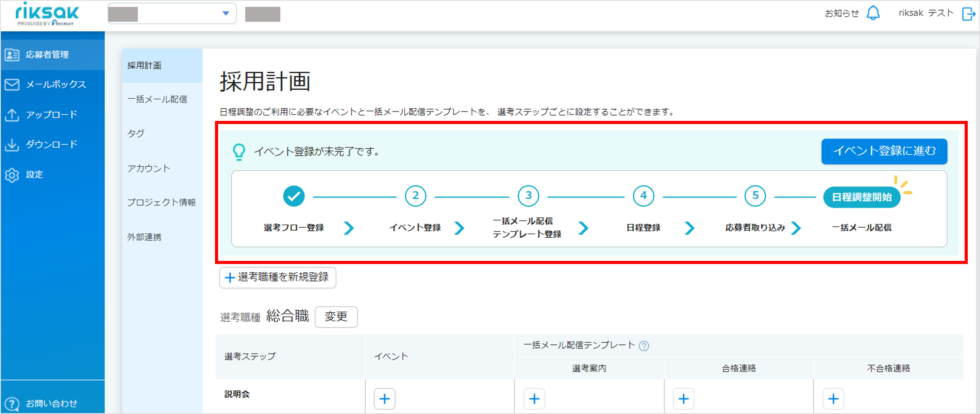Click the completed checkmark step circle
The image size is (980, 414).
click(x=294, y=196)
